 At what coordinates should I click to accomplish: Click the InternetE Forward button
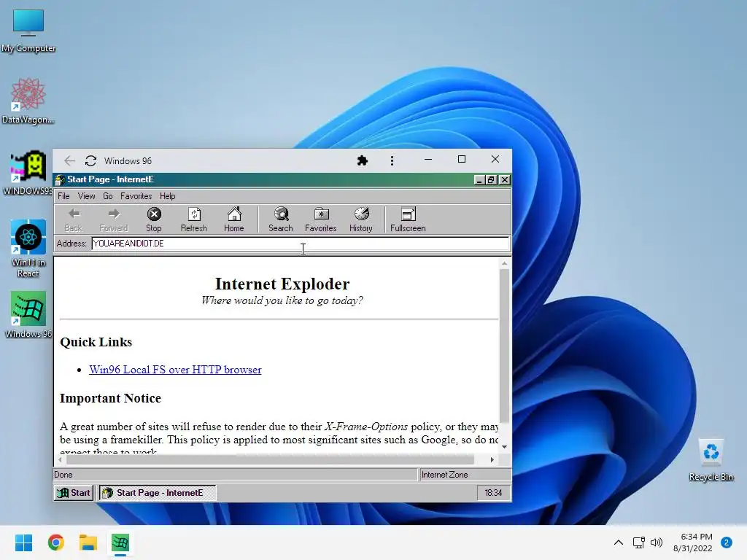tap(114, 219)
